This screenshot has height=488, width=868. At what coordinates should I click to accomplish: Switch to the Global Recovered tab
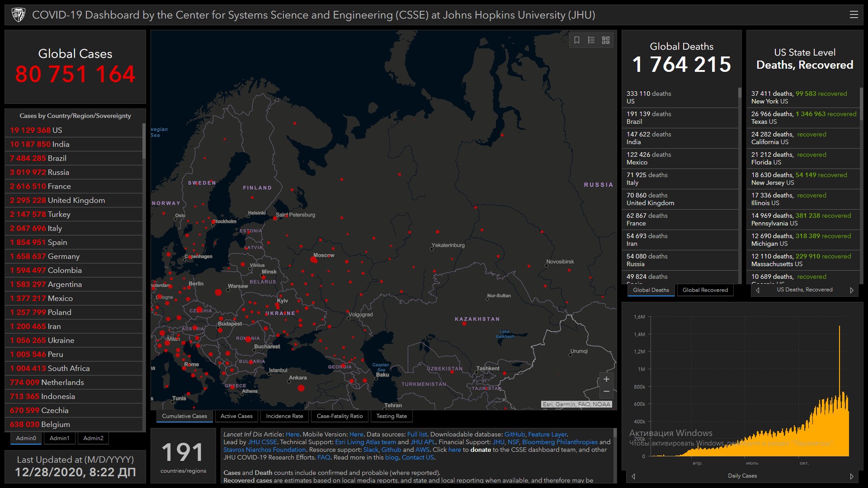(x=705, y=290)
